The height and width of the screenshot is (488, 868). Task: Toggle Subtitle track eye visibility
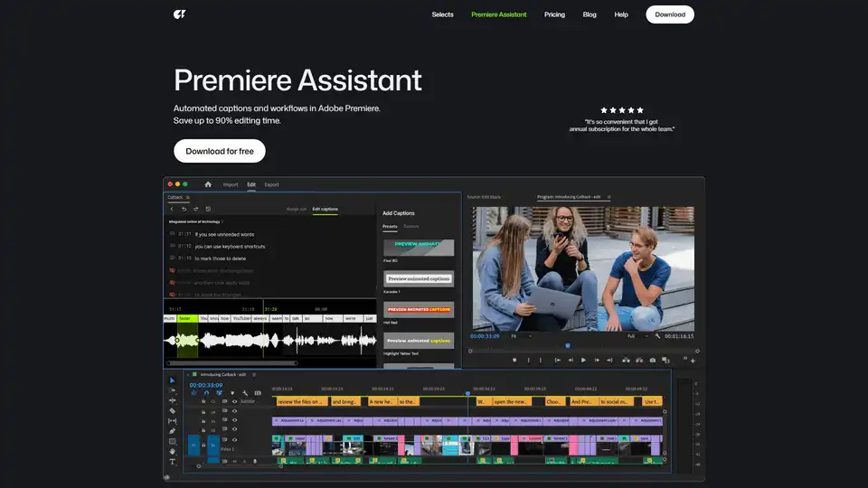235,401
